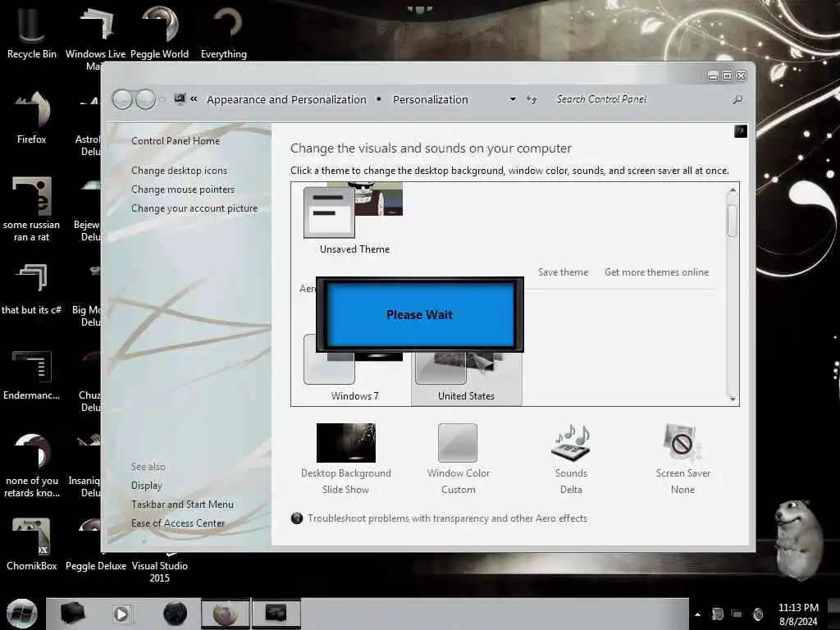Viewport: 840px width, 630px height.
Task: Click the Personalization breadcrumb
Action: pyautogui.click(x=431, y=99)
